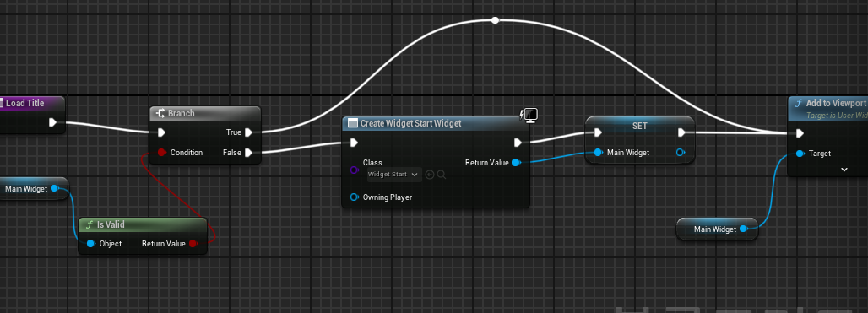Click the Main Widget input pin on SET

click(x=598, y=152)
